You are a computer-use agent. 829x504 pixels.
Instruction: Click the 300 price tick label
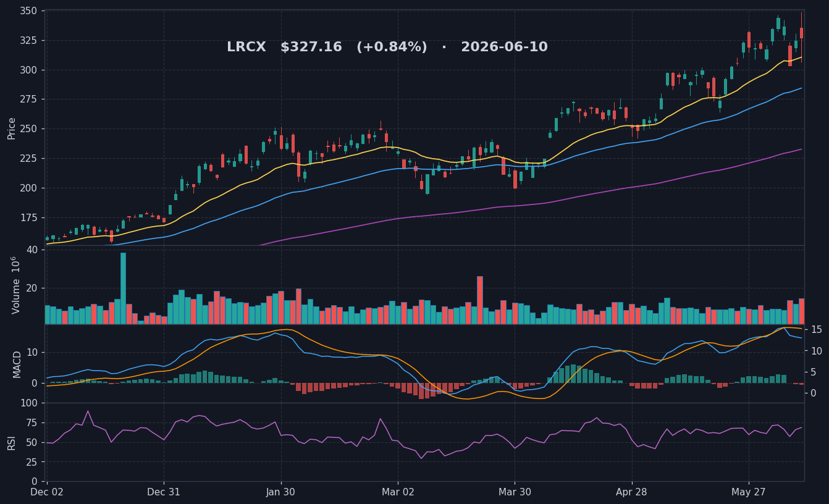tap(28, 70)
